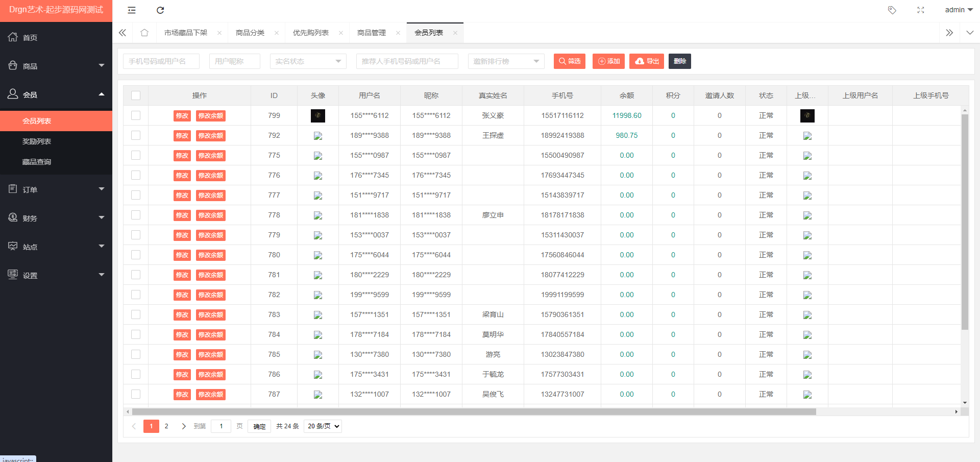Click the refresh page icon
The width and height of the screenshot is (980, 462).
pos(160,10)
